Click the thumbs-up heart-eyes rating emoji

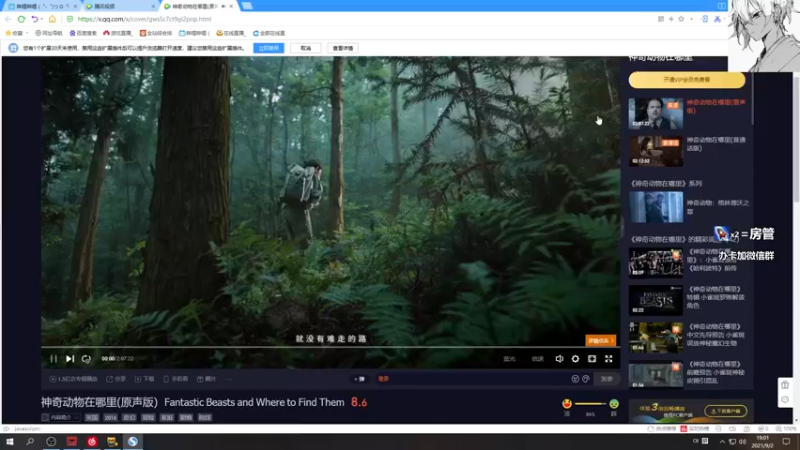pyautogui.click(x=567, y=404)
